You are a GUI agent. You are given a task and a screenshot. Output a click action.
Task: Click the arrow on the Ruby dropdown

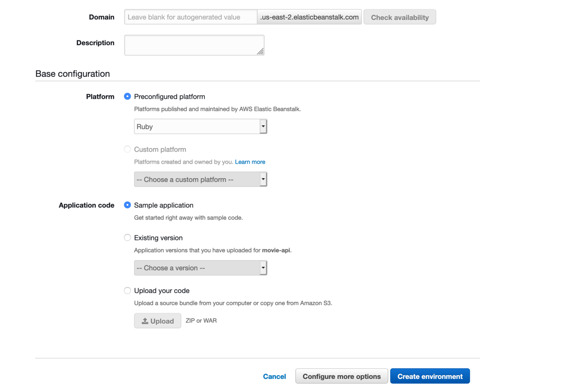(x=263, y=127)
